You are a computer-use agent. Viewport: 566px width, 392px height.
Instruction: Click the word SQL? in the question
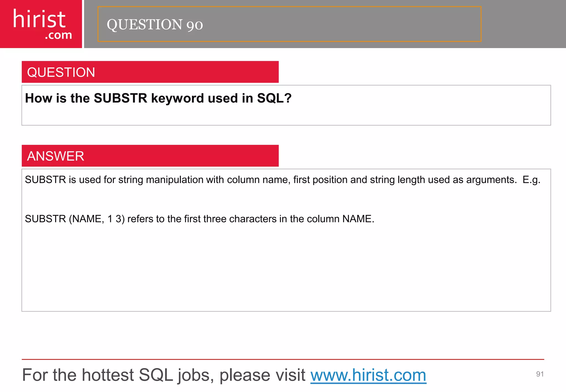tap(274, 98)
